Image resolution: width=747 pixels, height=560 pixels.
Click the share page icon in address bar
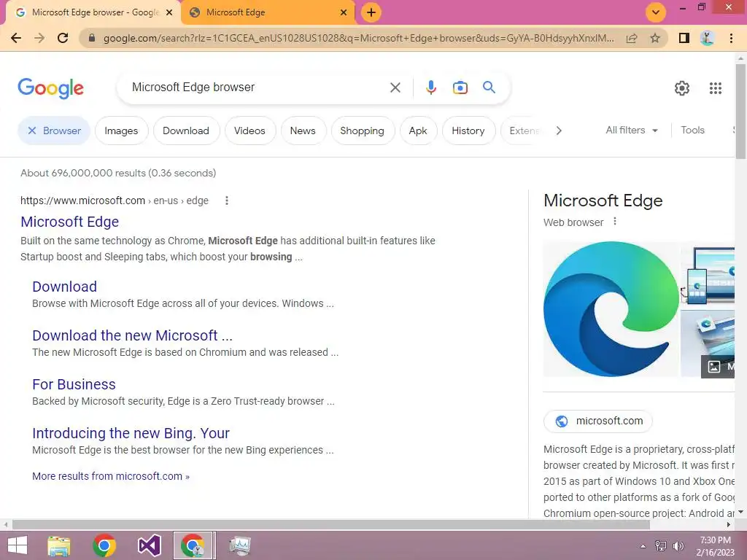coord(632,38)
